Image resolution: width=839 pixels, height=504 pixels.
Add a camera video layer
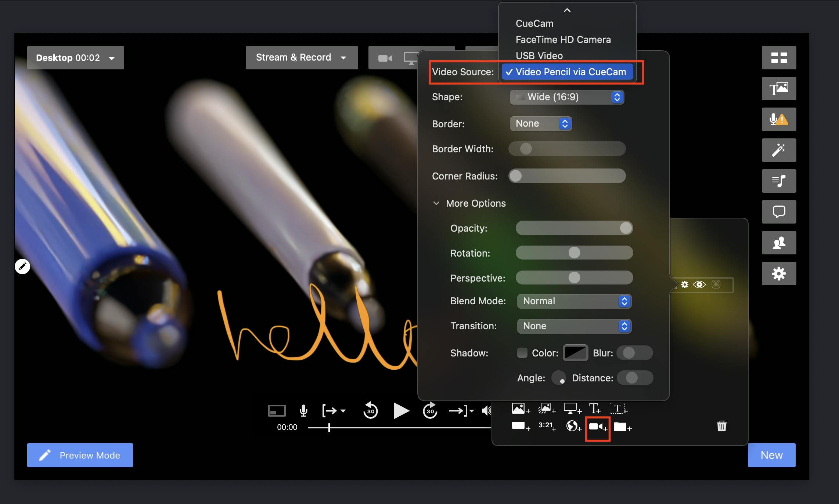coord(597,427)
